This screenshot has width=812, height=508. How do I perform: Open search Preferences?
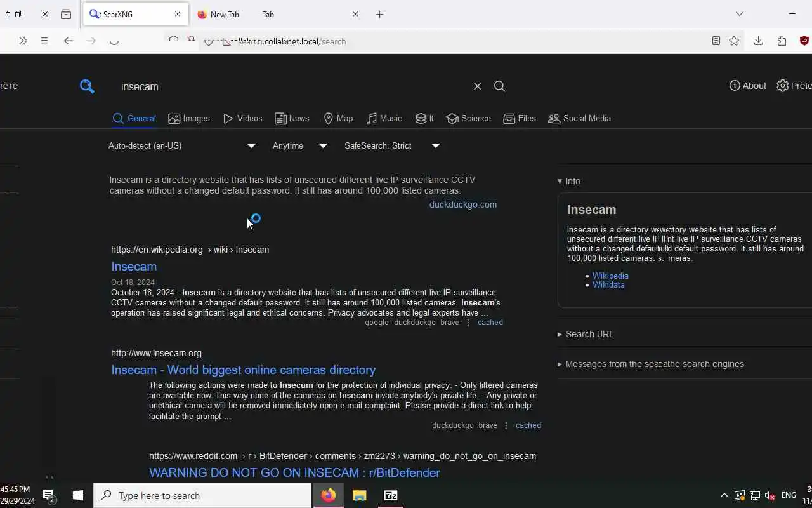794,86
